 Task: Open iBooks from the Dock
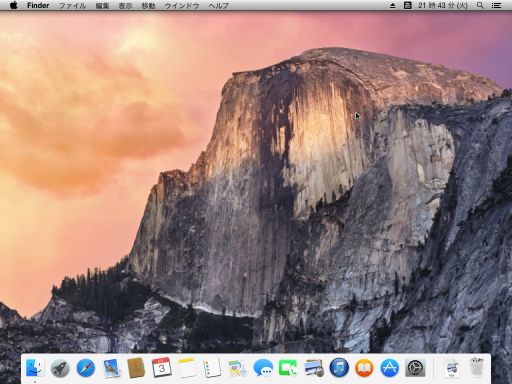364,368
